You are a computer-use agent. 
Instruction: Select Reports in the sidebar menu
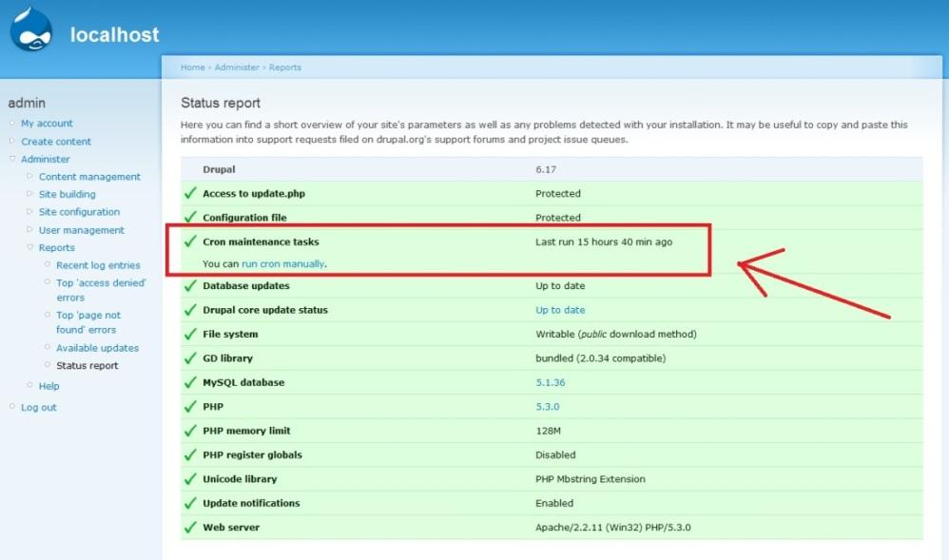tap(57, 247)
